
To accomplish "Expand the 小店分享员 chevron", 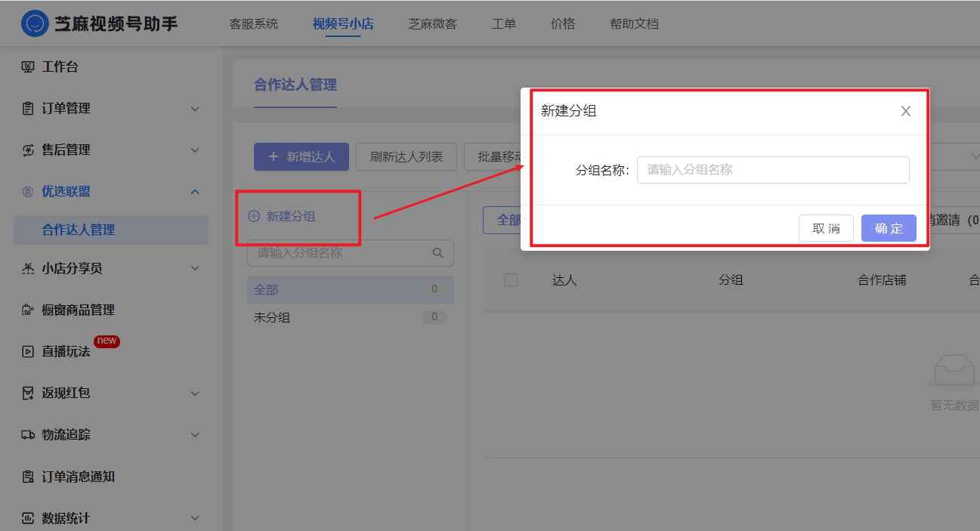I will tap(195, 268).
